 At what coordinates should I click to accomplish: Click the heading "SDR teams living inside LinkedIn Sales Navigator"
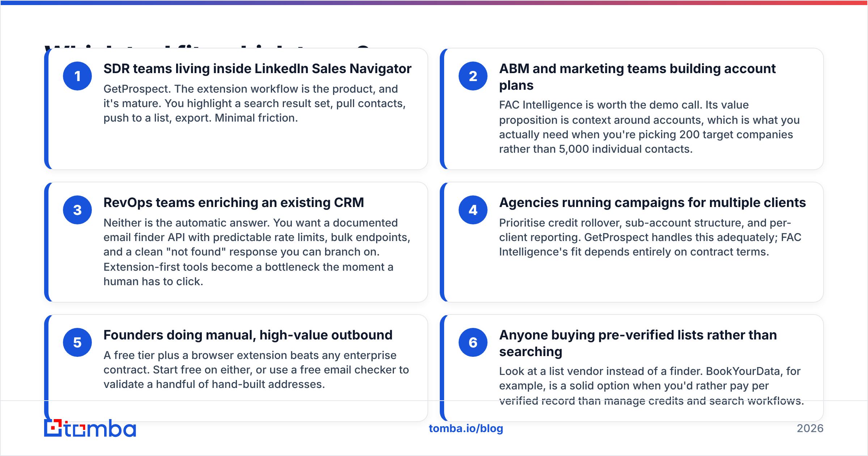pos(258,69)
